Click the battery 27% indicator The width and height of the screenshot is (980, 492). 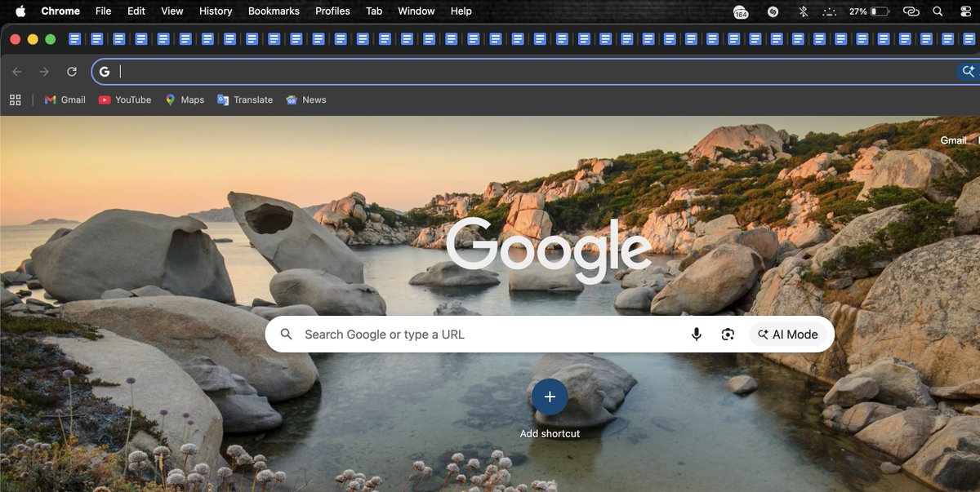[869, 11]
